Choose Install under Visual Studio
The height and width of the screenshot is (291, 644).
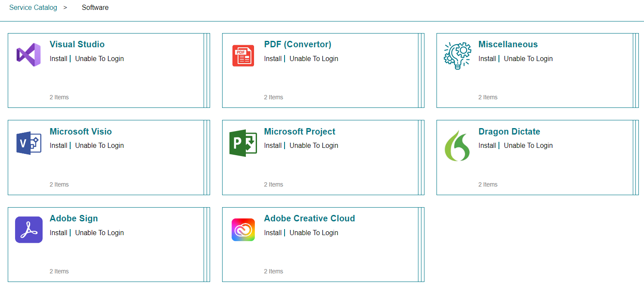click(x=59, y=58)
